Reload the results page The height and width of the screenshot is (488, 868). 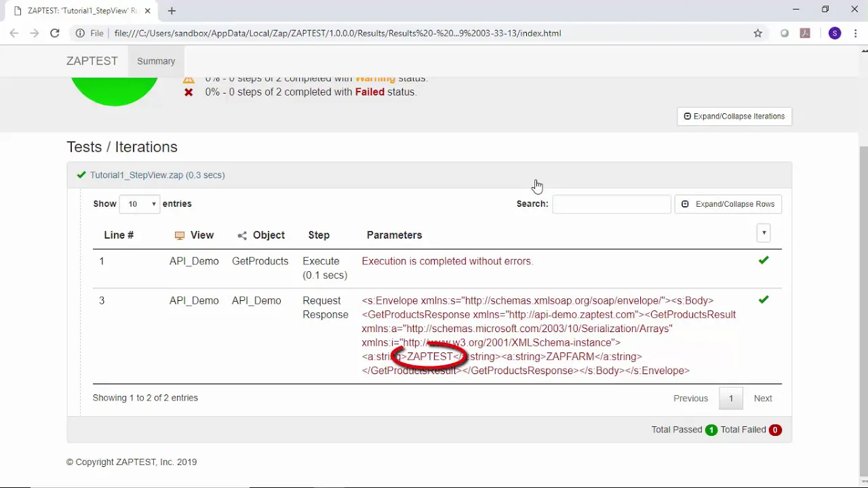click(x=55, y=33)
